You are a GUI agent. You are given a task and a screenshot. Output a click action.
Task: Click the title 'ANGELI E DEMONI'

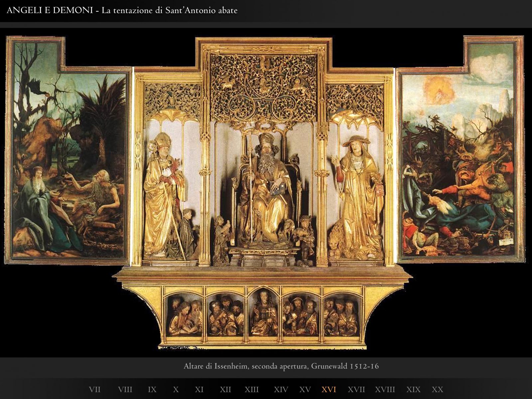[x=50, y=10]
